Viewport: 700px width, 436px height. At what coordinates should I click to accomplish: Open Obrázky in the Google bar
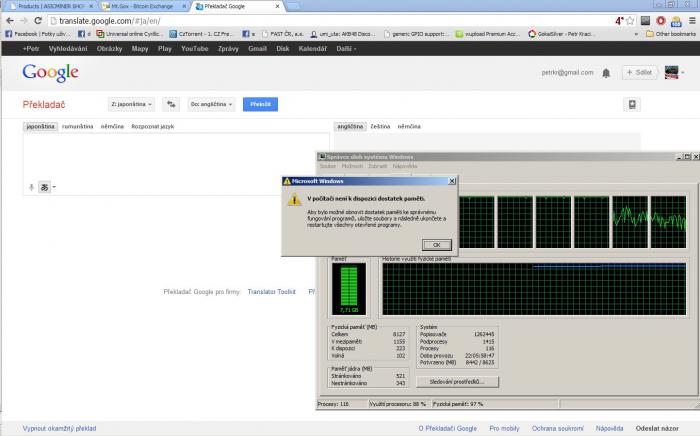pos(109,49)
